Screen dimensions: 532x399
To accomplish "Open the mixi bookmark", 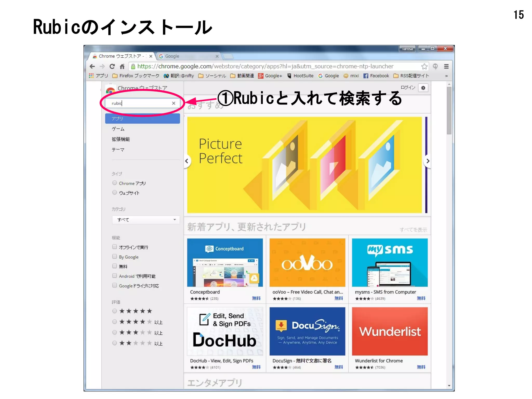I will click(x=351, y=76).
